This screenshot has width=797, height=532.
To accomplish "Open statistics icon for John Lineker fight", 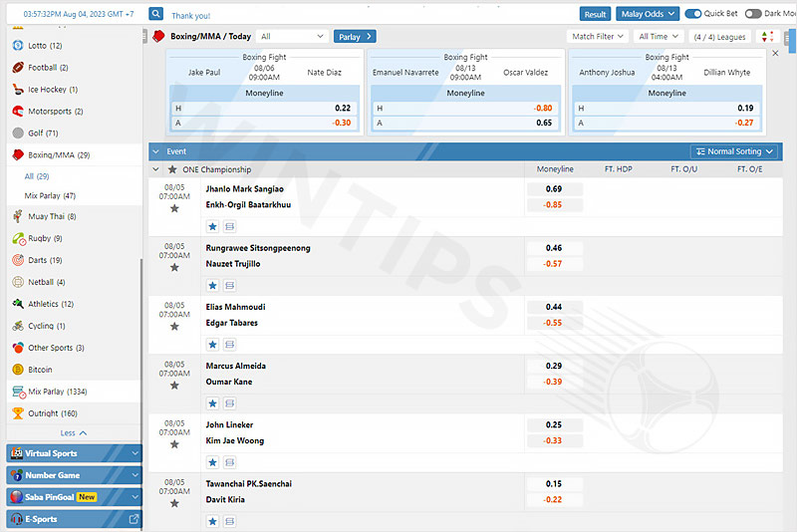I will click(230, 462).
